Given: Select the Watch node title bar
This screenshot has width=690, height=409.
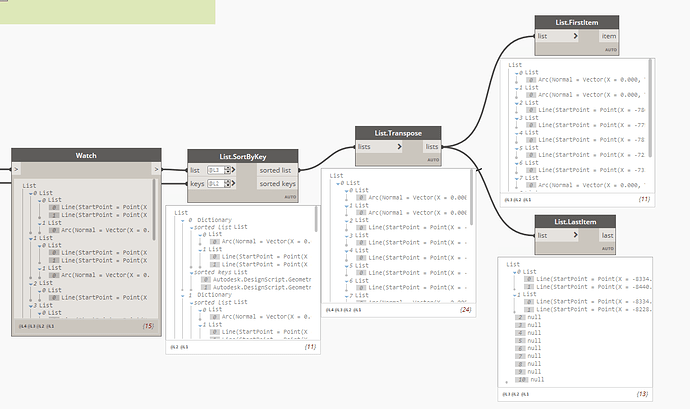Looking at the screenshot, I should pos(86,155).
